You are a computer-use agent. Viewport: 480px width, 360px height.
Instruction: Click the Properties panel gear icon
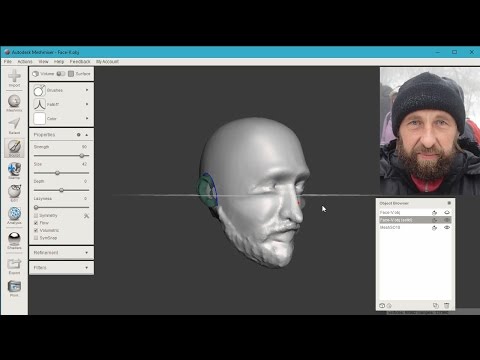[x=79, y=135]
